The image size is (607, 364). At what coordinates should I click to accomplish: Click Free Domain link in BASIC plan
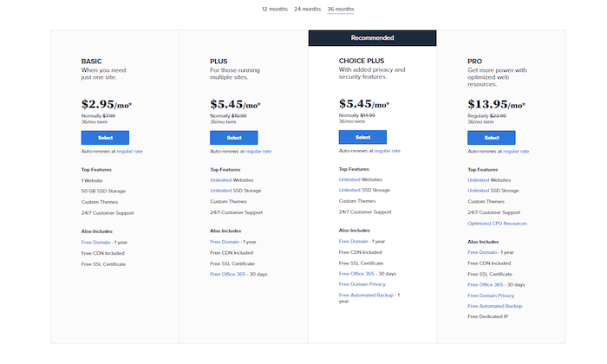pos(96,242)
